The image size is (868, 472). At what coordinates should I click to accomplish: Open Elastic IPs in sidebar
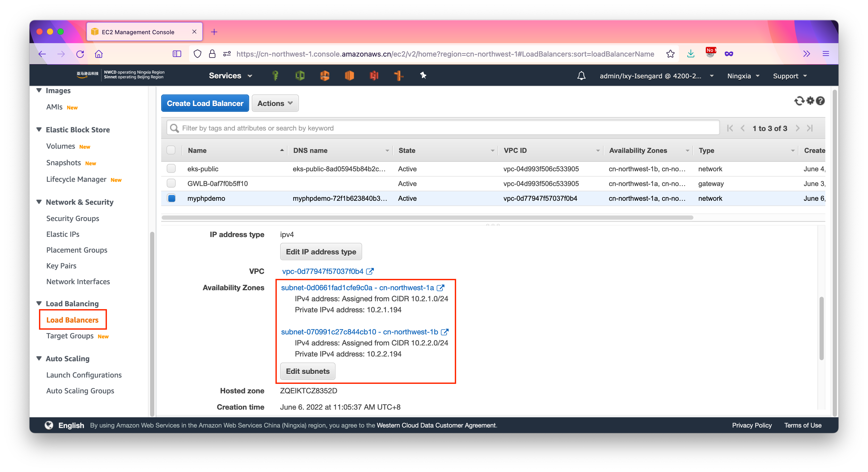63,234
